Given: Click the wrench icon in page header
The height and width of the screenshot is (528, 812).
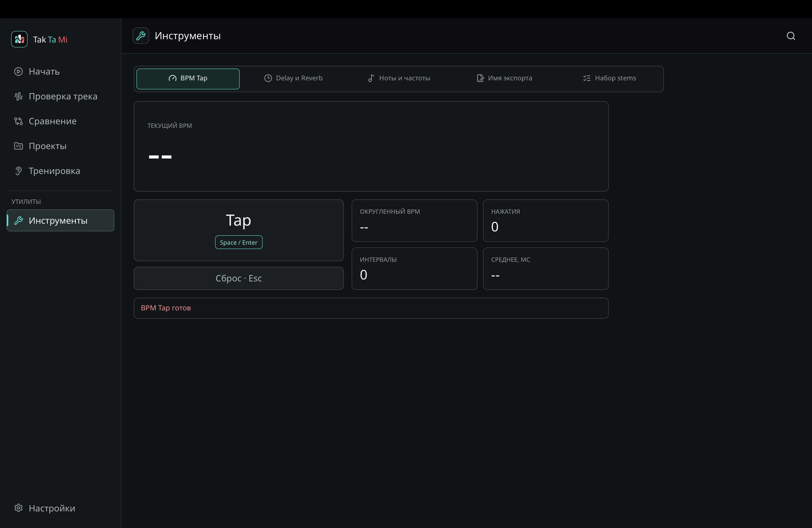Looking at the screenshot, I should (x=141, y=36).
